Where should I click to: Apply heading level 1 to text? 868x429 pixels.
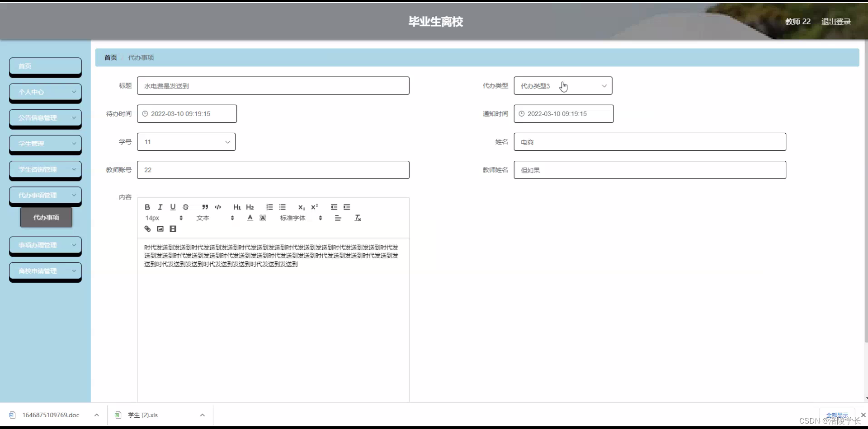(237, 207)
